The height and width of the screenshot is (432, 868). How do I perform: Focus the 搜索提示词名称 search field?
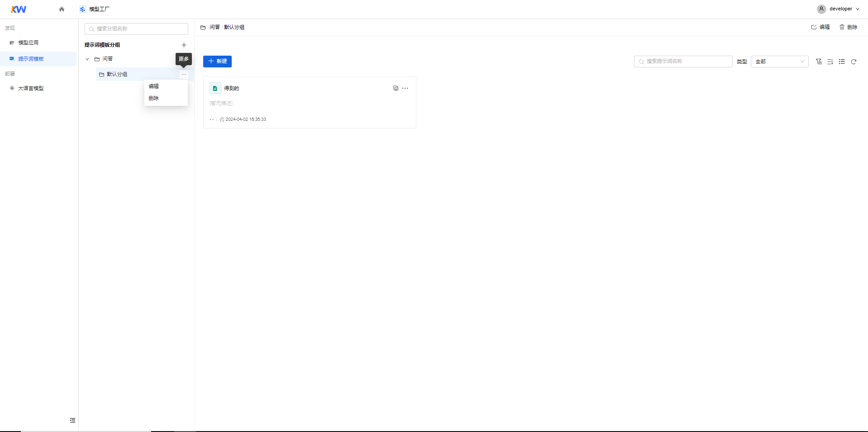(683, 62)
